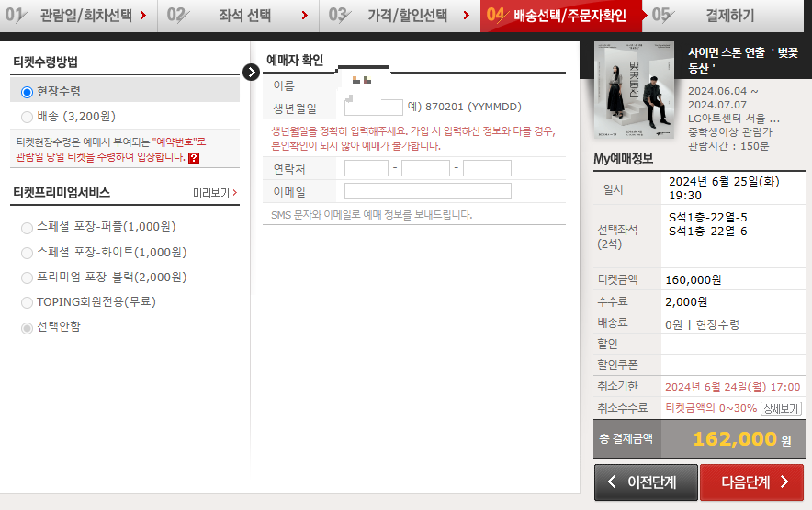Click 다음단계 next step button

pyautogui.click(x=752, y=482)
